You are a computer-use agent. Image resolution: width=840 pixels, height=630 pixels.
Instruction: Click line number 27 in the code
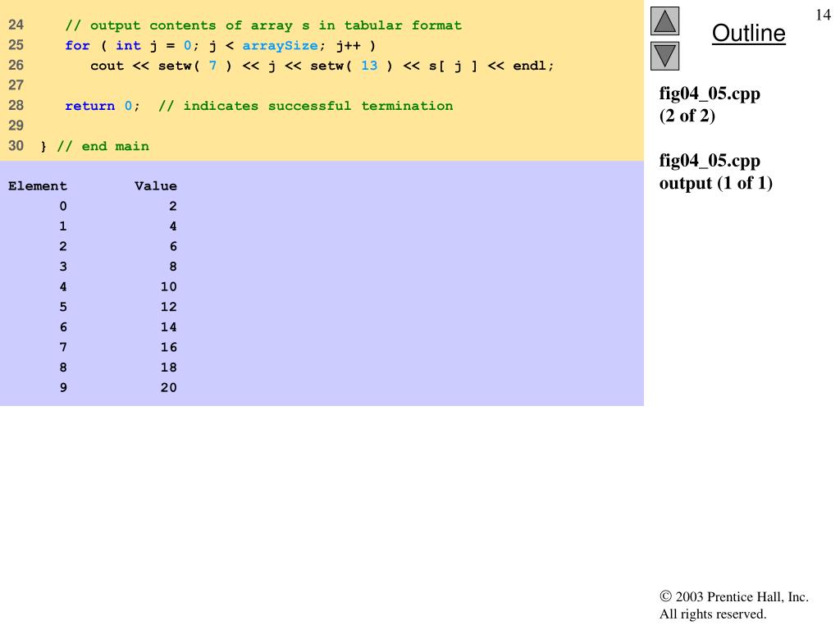(x=16, y=85)
